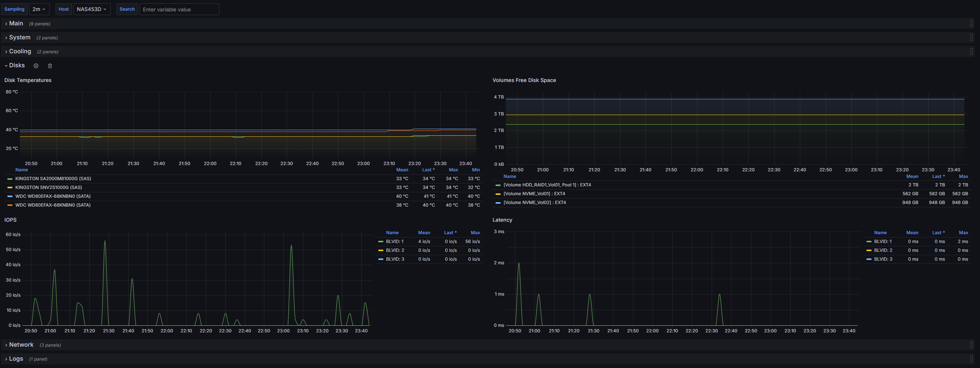Viewport: 980px width, 368px height.
Task: Grab the Main row drag handle
Action: [971, 24]
